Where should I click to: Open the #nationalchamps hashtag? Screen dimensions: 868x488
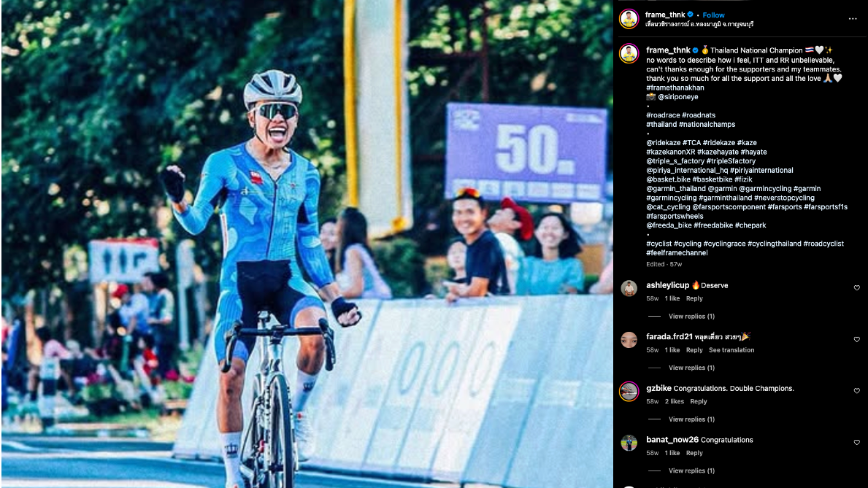tap(707, 125)
